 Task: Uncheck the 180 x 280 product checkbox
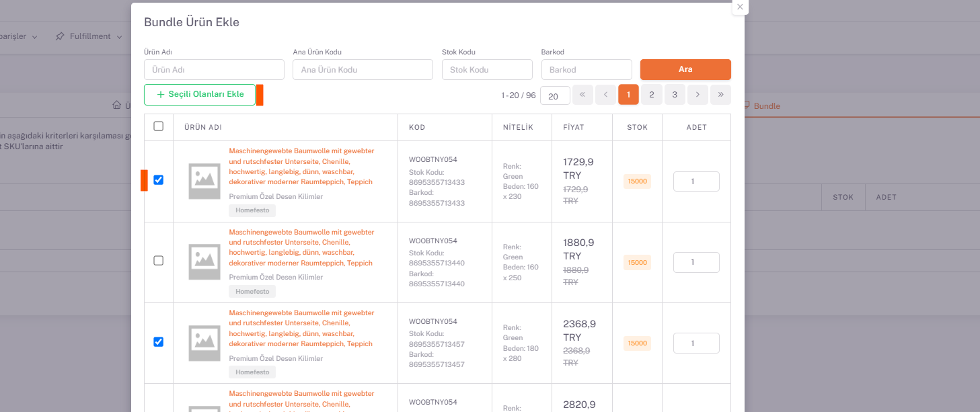159,341
